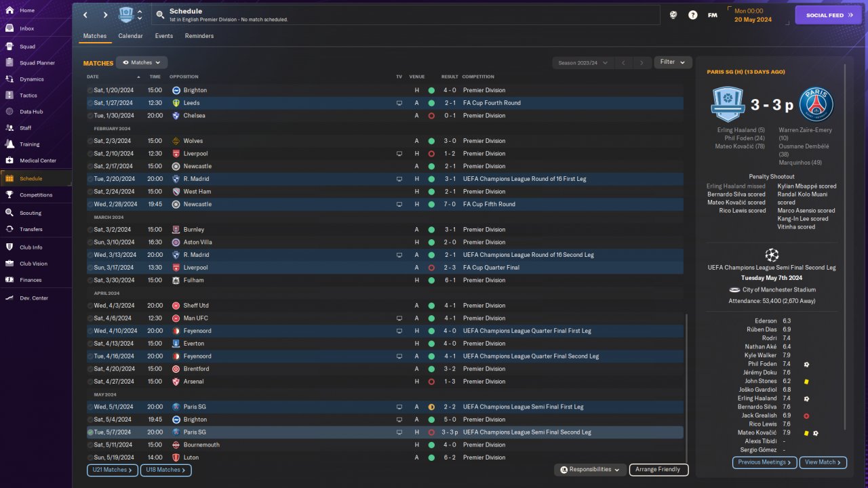This screenshot has width=868, height=488.
Task: Open the Inbox sidebar icon
Action: click(9, 28)
